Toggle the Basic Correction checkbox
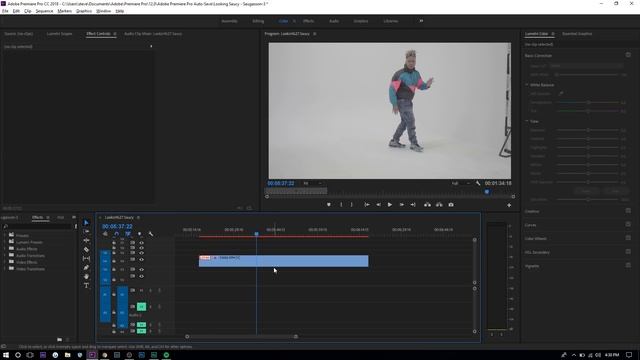Screen dimensions: 640x360 pos(628,55)
